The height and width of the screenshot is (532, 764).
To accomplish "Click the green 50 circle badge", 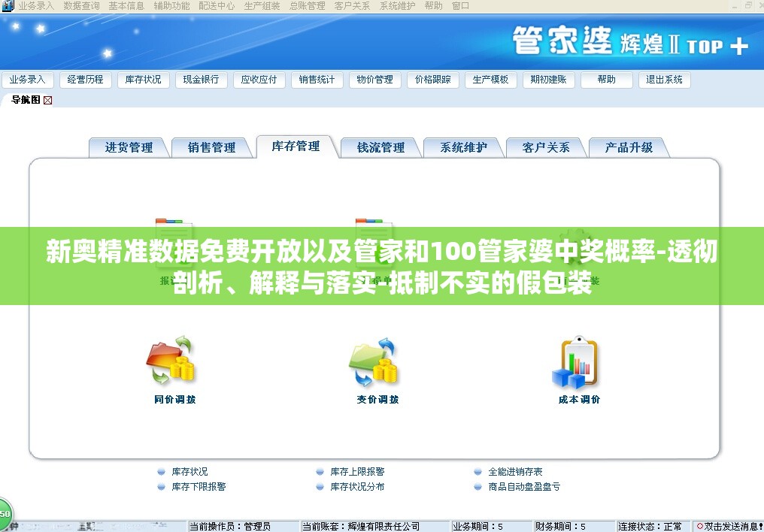I will pos(5,514).
